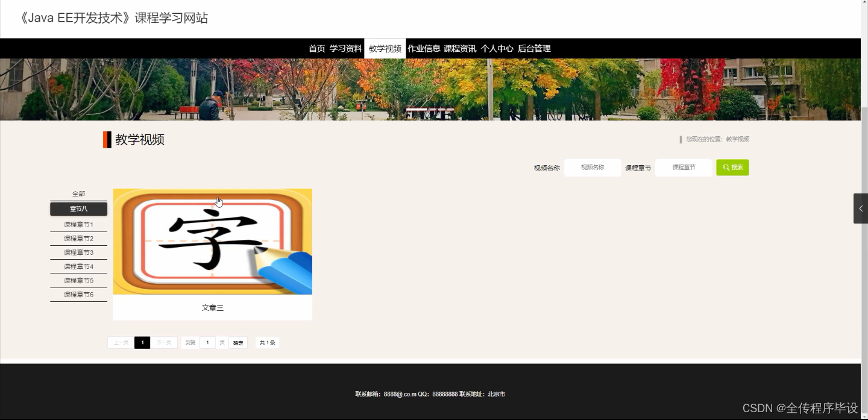Filter videos by 课程章节1
Screen dimensions: 868x420
coord(78,224)
